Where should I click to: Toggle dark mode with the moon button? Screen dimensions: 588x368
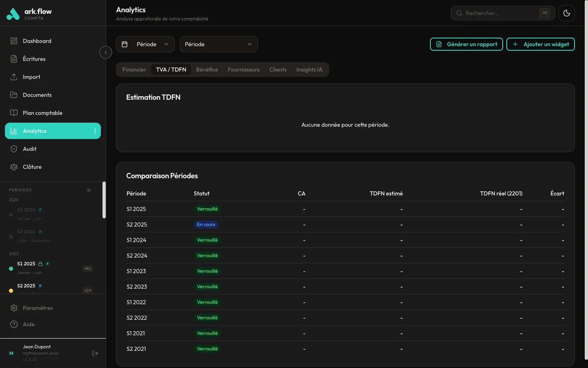[x=566, y=13]
